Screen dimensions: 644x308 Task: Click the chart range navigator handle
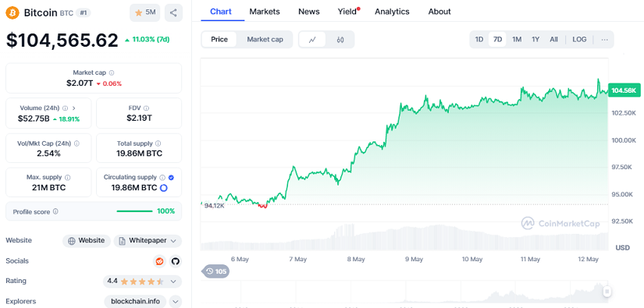pos(607,292)
